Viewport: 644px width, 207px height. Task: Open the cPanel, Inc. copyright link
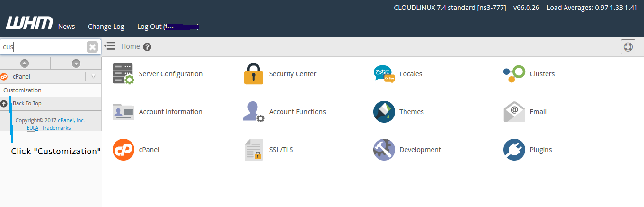[71, 120]
